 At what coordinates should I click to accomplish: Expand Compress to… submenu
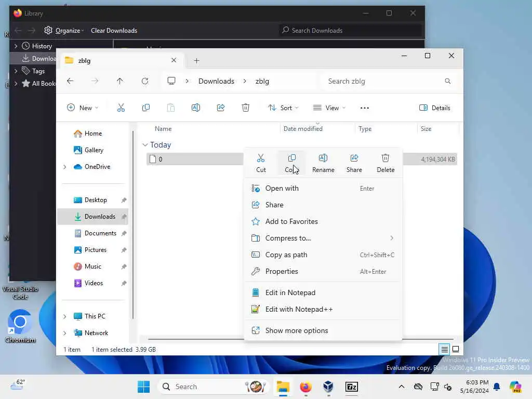[323, 238]
